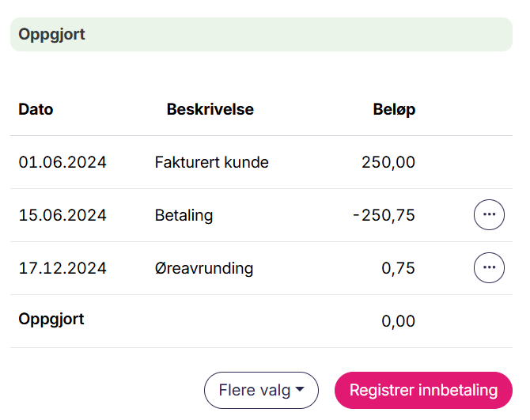
Task: Click the Øreavrunding description text
Action: pos(204,268)
